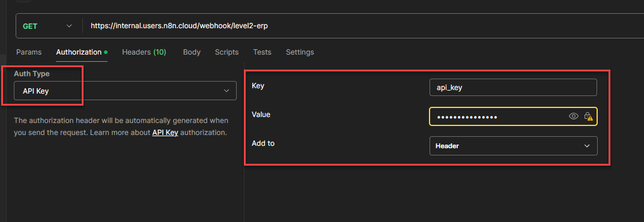Open the Headers (10) tab

[144, 52]
